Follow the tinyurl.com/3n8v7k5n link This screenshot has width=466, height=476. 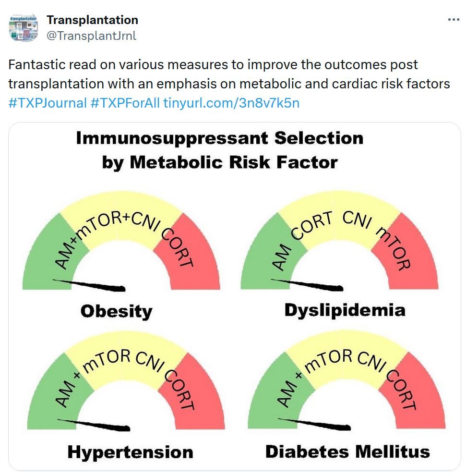coord(231,103)
